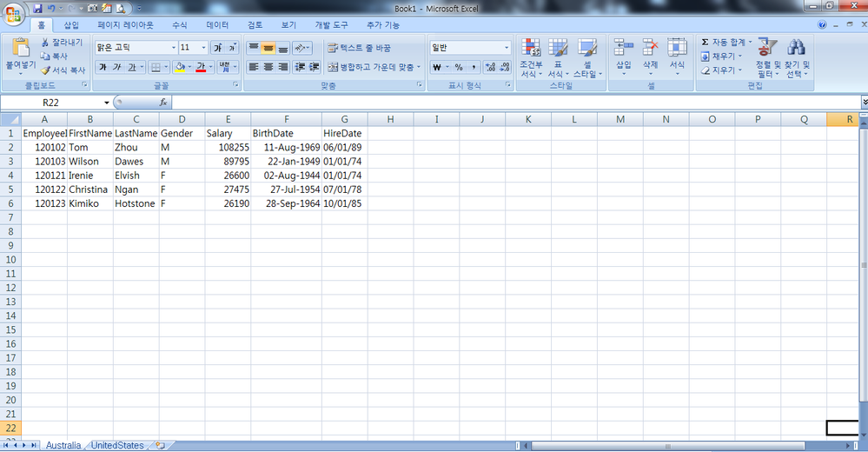Click the decrease decimal icon

(x=504, y=67)
